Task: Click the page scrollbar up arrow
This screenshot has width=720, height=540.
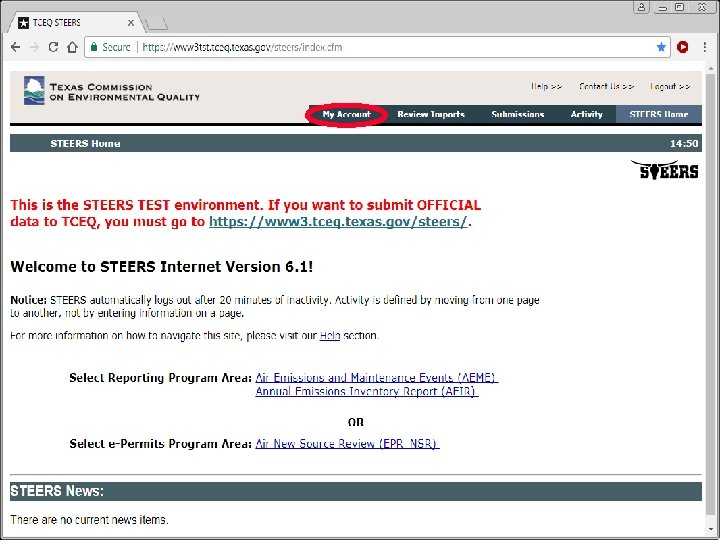Action: click(x=711, y=68)
